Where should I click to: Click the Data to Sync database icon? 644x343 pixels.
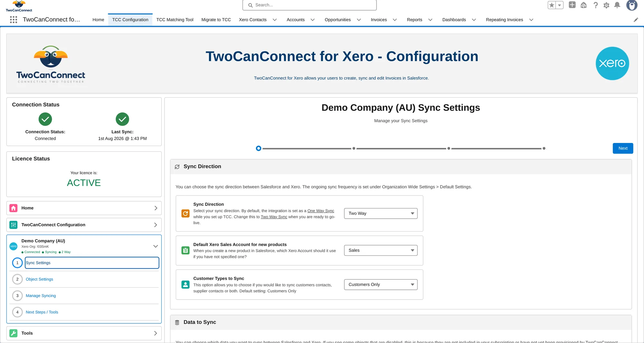point(177,322)
